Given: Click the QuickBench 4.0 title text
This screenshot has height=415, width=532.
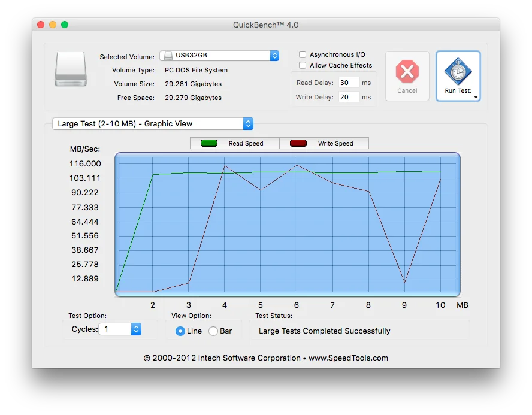Looking at the screenshot, I should click(265, 25).
